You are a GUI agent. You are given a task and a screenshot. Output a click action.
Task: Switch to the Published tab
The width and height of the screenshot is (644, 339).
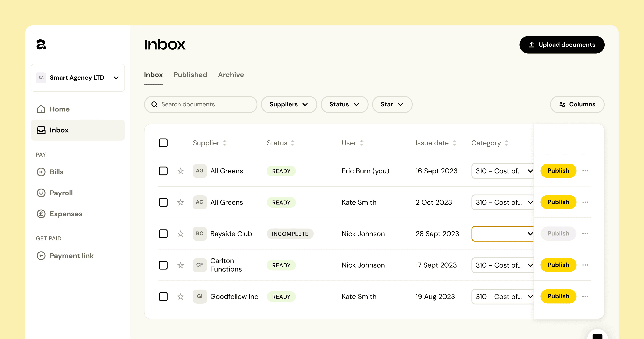coord(190,75)
